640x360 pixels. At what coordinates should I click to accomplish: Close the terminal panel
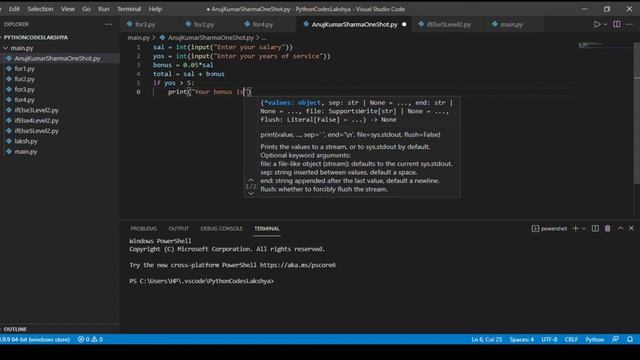pos(631,229)
